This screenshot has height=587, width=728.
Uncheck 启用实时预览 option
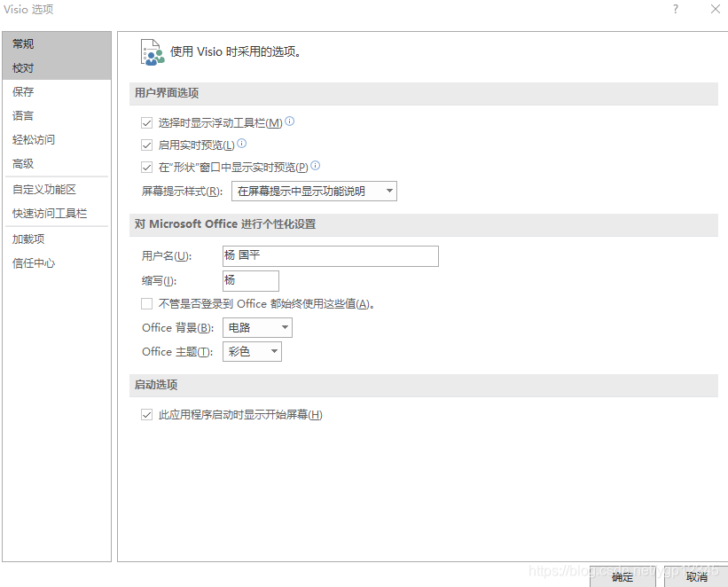pyautogui.click(x=146, y=145)
